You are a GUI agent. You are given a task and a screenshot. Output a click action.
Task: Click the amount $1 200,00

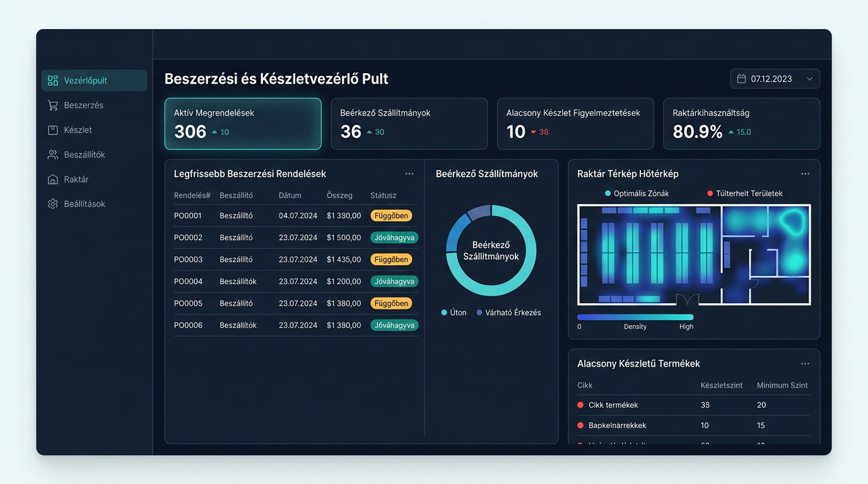tap(344, 282)
